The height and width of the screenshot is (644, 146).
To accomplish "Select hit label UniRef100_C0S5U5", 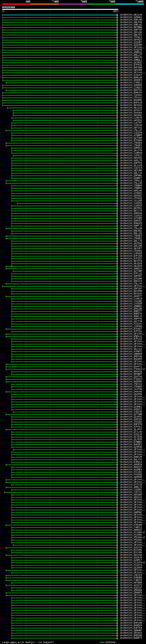I will (131, 304).
